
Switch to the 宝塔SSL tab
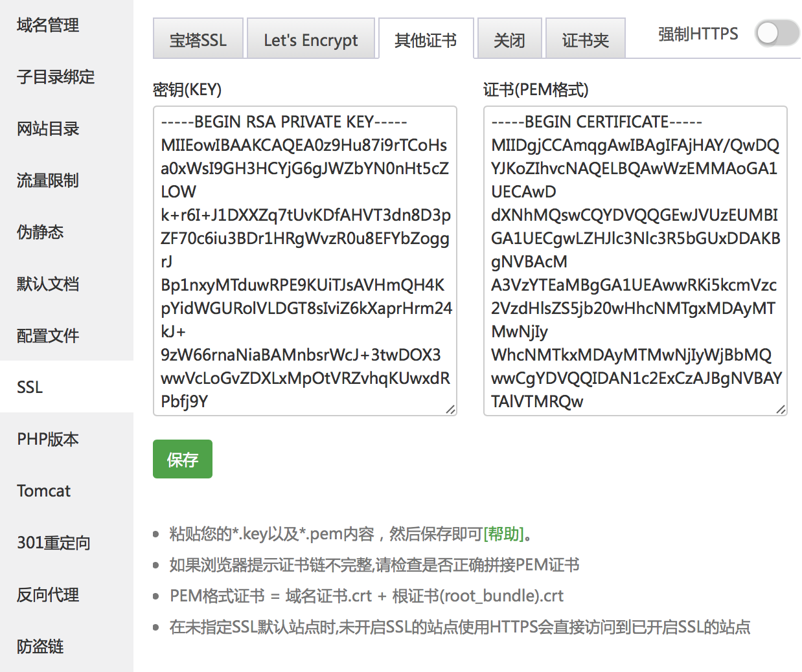click(198, 39)
